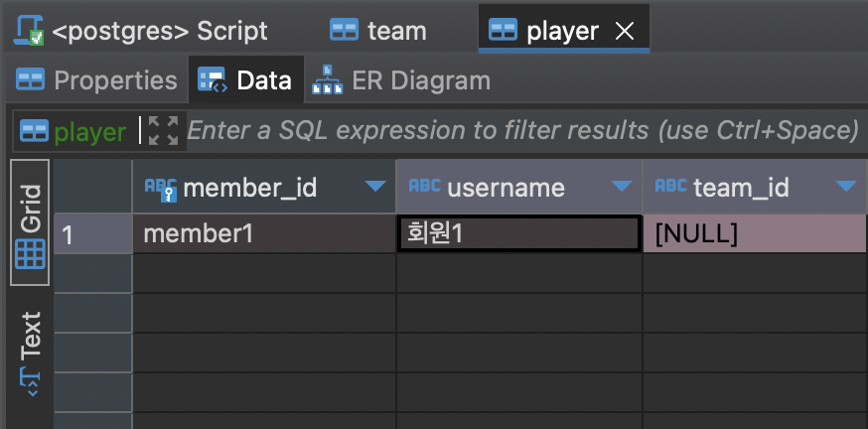Select the player editor tab
The image size is (868, 429).
click(x=563, y=29)
